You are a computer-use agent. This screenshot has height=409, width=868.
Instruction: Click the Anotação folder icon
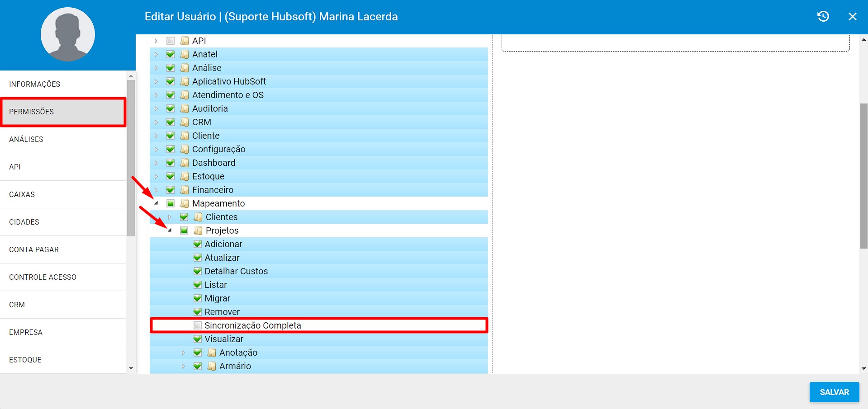click(x=212, y=353)
